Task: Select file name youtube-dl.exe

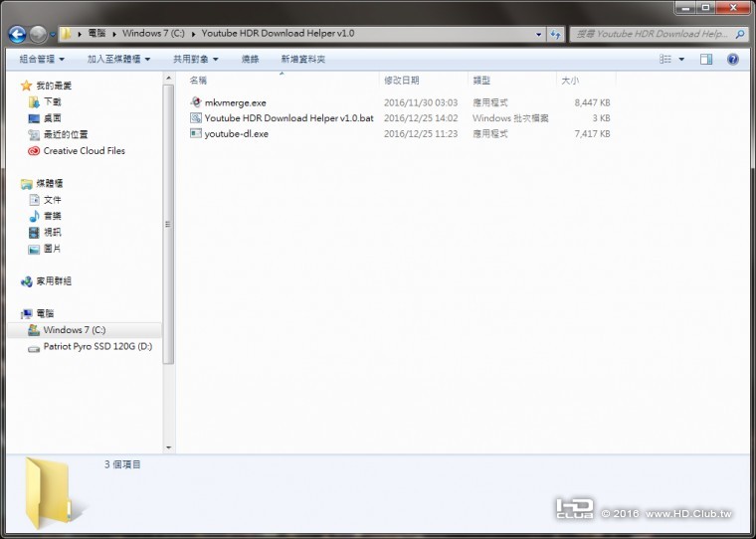Action: tap(237, 134)
